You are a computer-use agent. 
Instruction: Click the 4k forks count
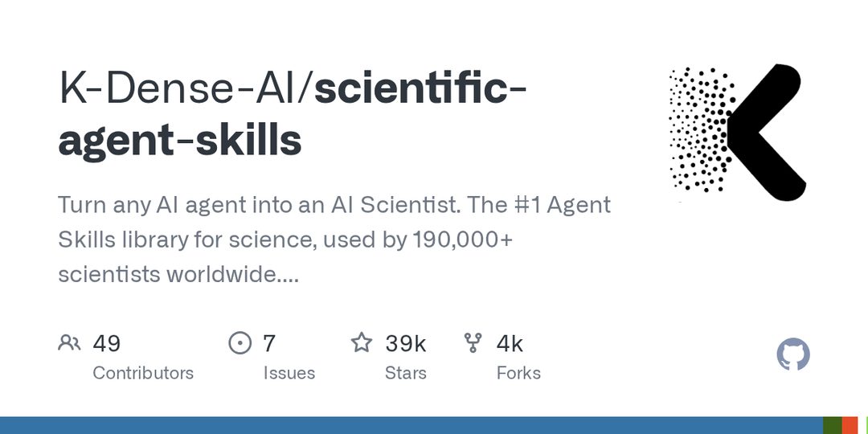pyautogui.click(x=510, y=343)
